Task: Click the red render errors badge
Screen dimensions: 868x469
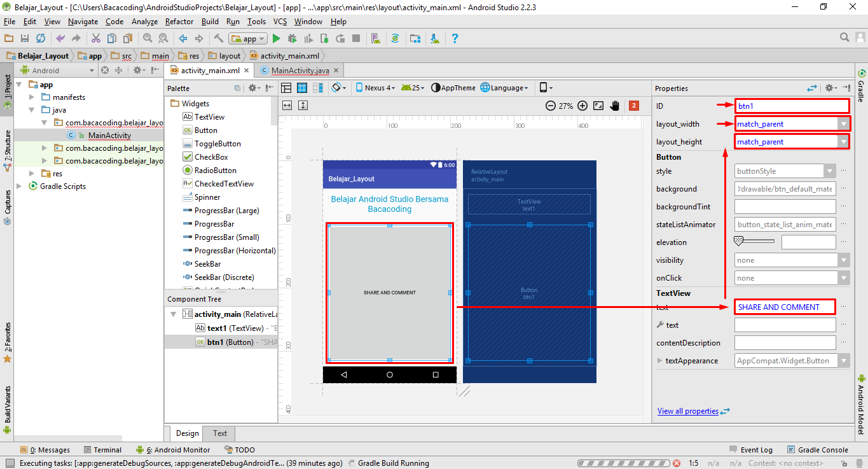Action: pyautogui.click(x=633, y=106)
